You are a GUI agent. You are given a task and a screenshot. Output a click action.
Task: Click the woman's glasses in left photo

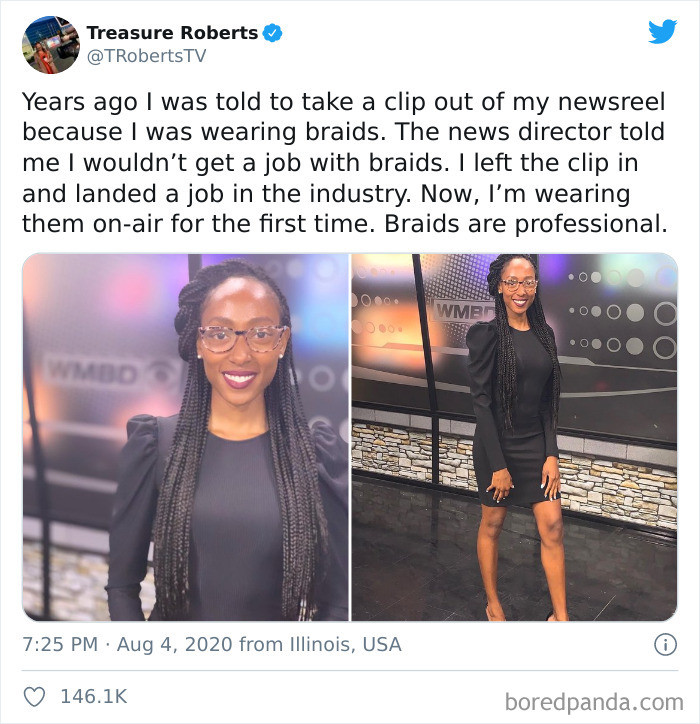242,338
